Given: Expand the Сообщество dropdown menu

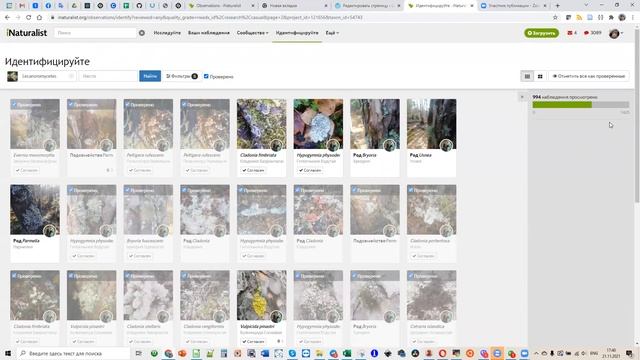Looking at the screenshot, I should pyautogui.click(x=252, y=33).
